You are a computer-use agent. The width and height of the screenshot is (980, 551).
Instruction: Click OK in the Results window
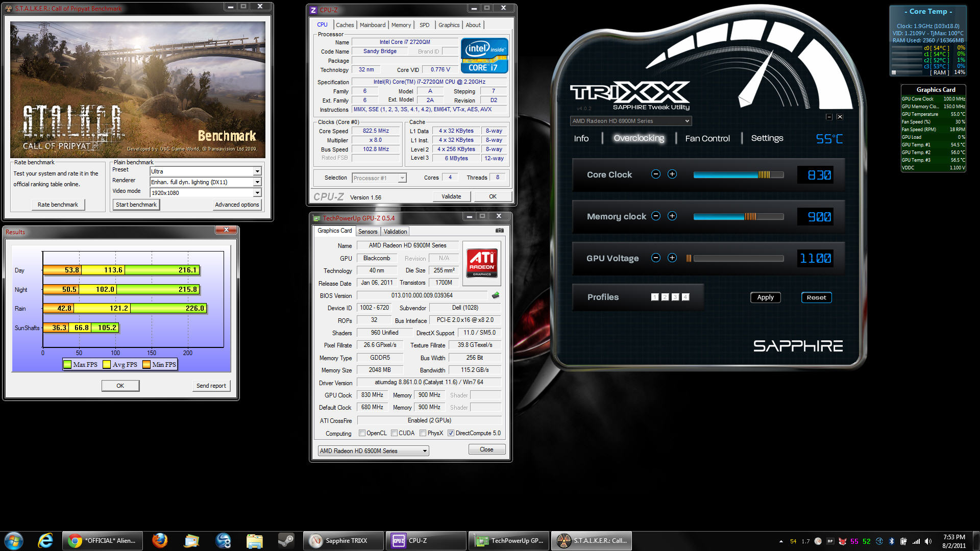coord(120,386)
